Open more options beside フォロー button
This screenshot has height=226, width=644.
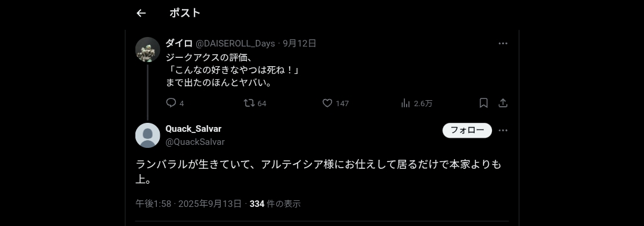503,130
